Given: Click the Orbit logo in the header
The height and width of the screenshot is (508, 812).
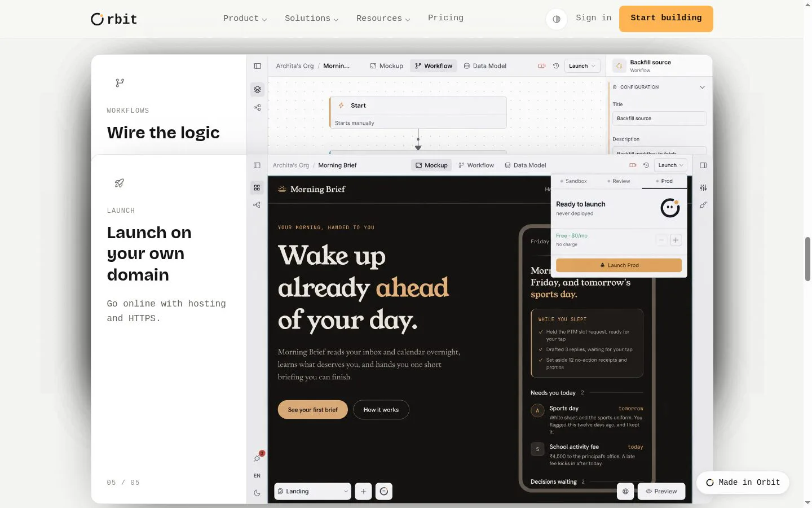Looking at the screenshot, I should [114, 19].
